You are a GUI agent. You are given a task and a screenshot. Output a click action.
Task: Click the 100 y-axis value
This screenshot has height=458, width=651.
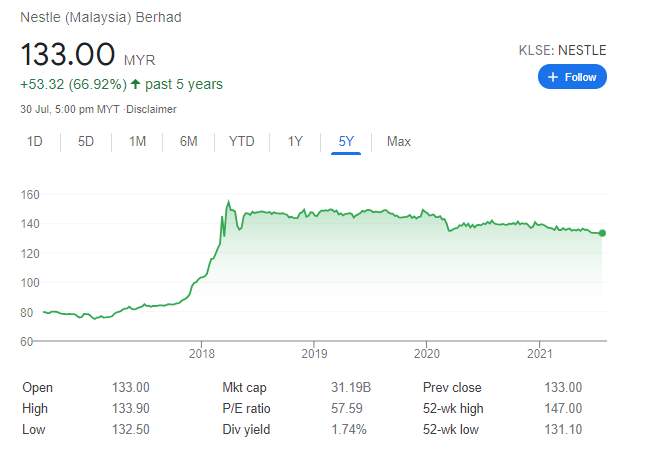(x=30, y=283)
